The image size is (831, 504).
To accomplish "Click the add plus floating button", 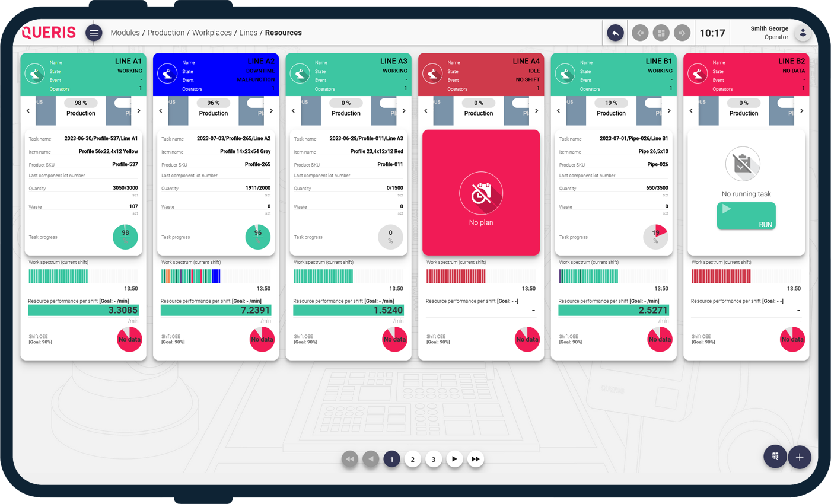I will [799, 457].
